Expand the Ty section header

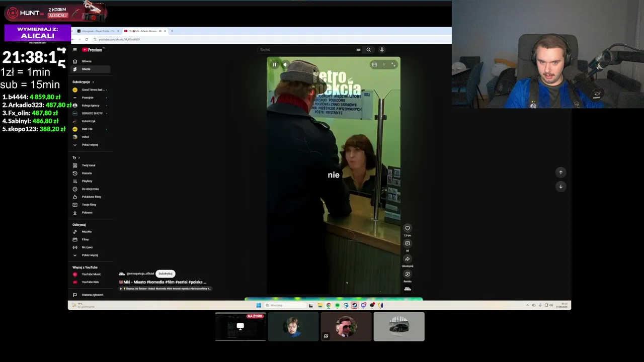click(x=76, y=158)
